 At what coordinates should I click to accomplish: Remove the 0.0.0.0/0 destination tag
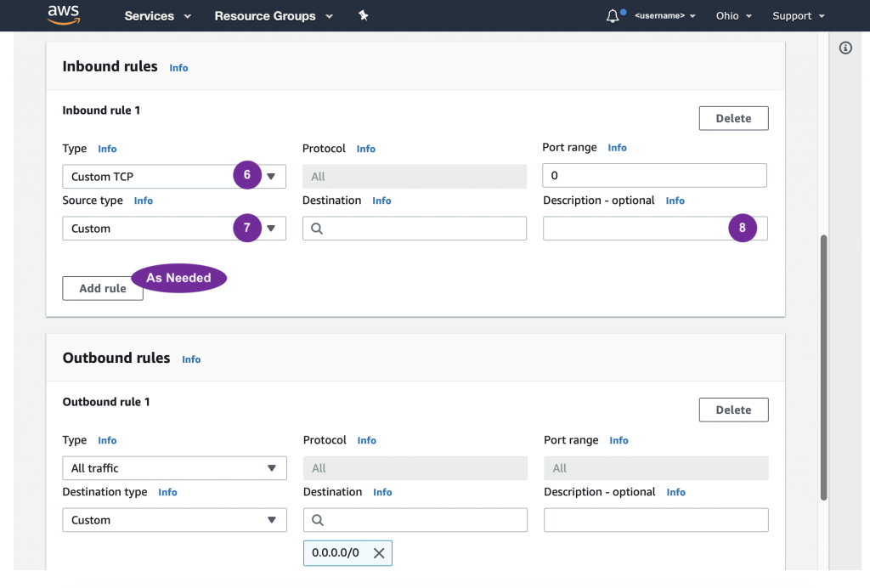click(379, 553)
